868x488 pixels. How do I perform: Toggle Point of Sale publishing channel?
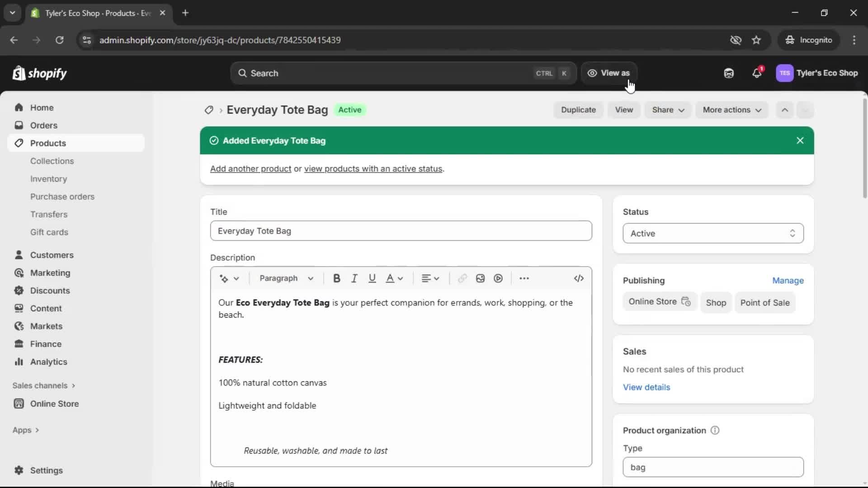pos(765,303)
